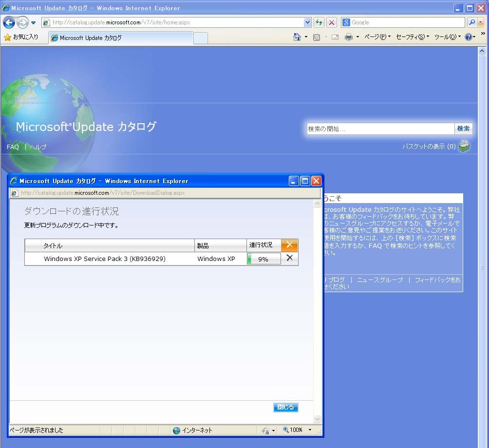
Task: Open the お気に入り favorites star button
Action: click(x=21, y=37)
